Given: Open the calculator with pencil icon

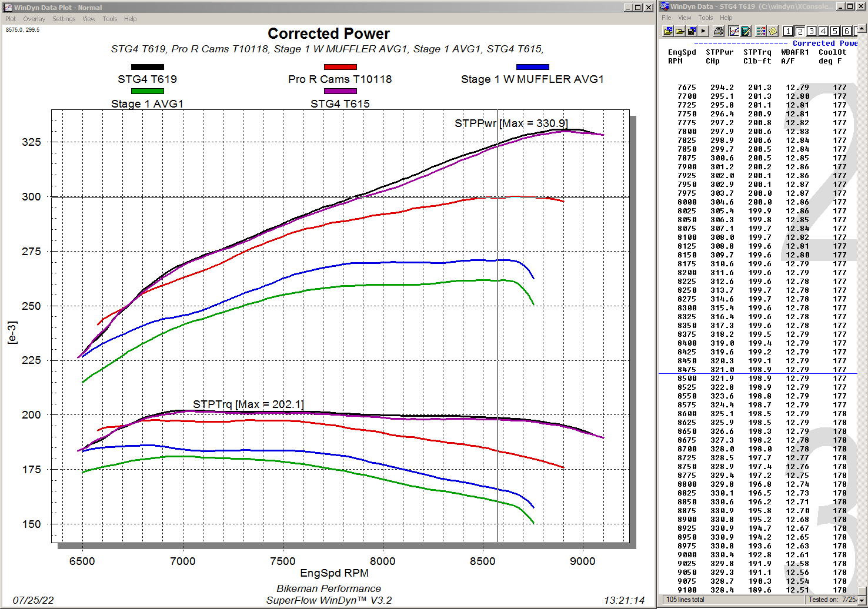Looking at the screenshot, I should coord(746,31).
